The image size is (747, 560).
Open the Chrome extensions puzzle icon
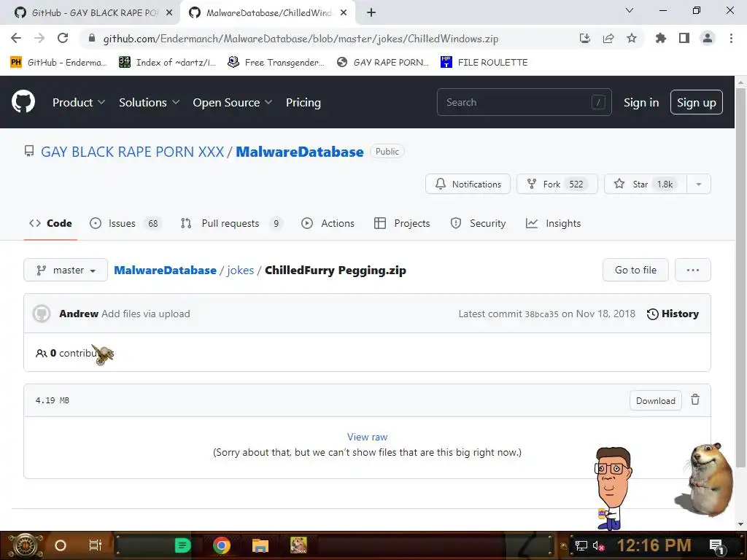point(660,38)
